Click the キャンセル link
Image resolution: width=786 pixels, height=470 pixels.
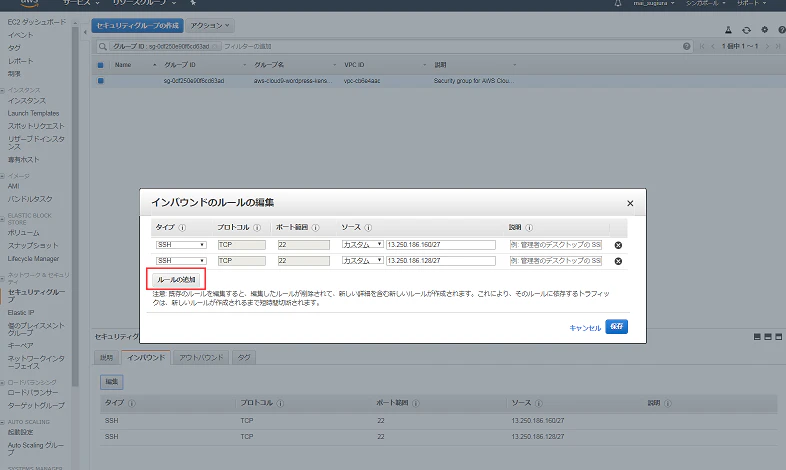[x=585, y=328]
